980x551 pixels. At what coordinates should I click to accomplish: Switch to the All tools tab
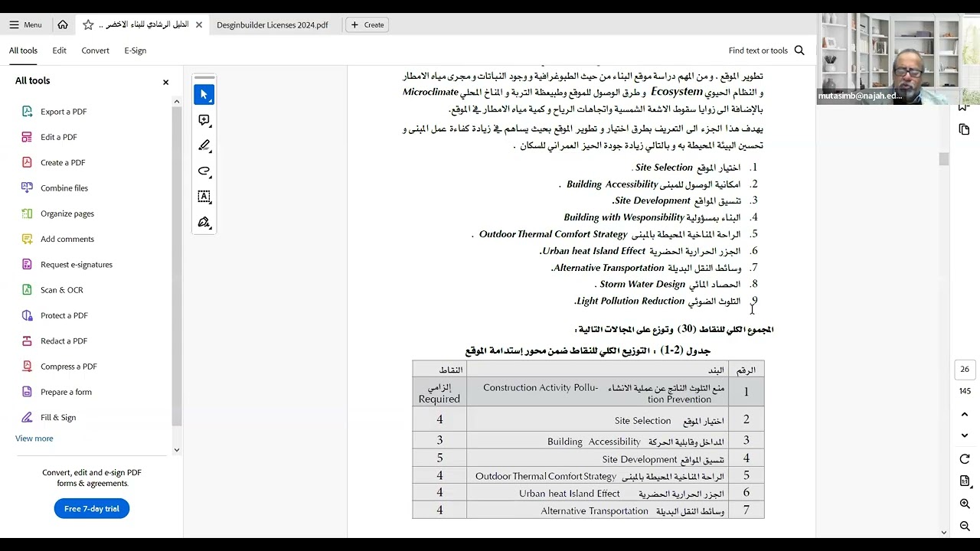pyautogui.click(x=23, y=51)
